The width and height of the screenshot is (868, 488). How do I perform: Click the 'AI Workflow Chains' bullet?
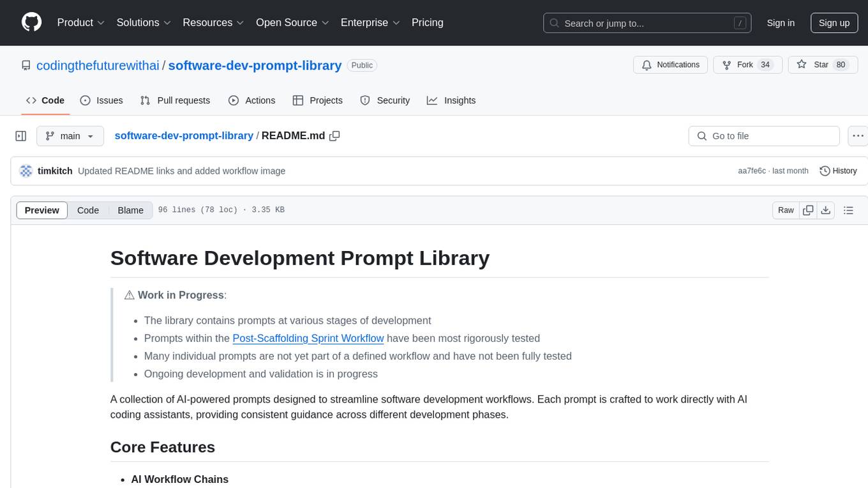179,479
